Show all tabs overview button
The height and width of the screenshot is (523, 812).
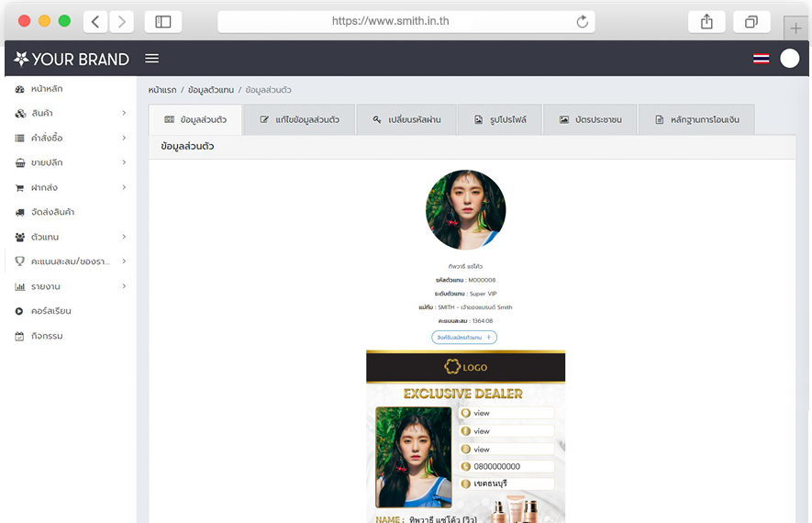[x=751, y=22]
